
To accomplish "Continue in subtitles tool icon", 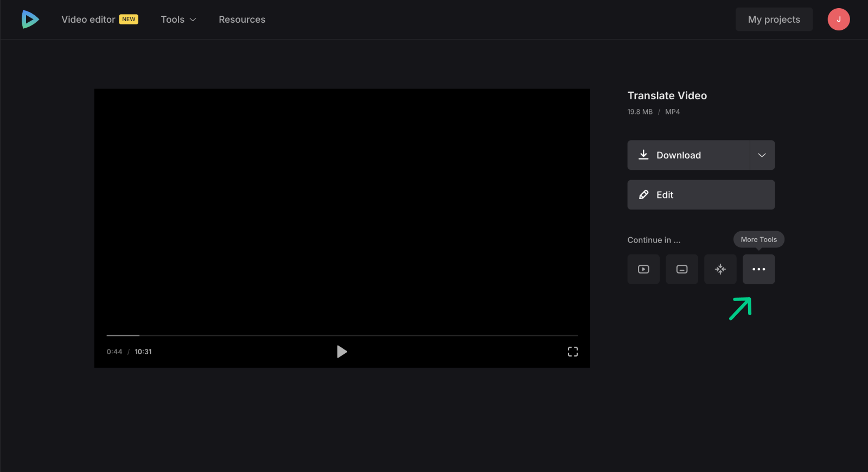I will (x=682, y=269).
